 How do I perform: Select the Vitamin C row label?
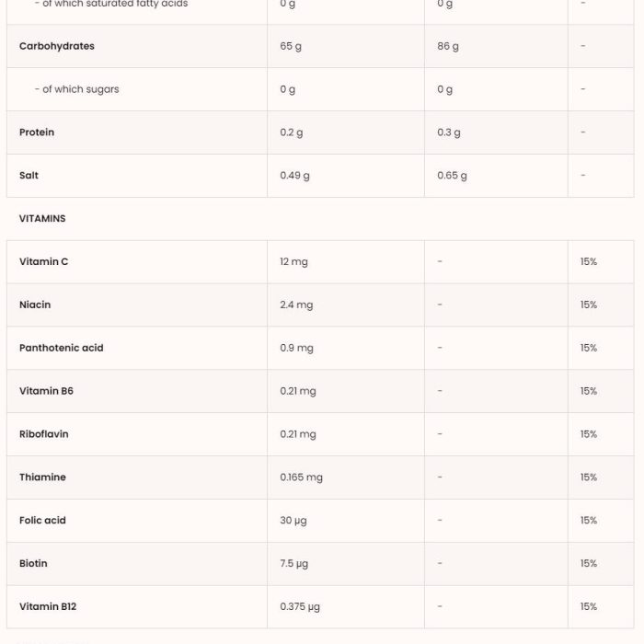(43, 261)
